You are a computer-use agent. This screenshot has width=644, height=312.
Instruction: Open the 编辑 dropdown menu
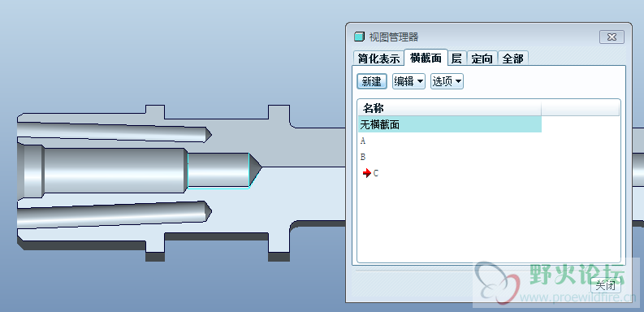408,81
